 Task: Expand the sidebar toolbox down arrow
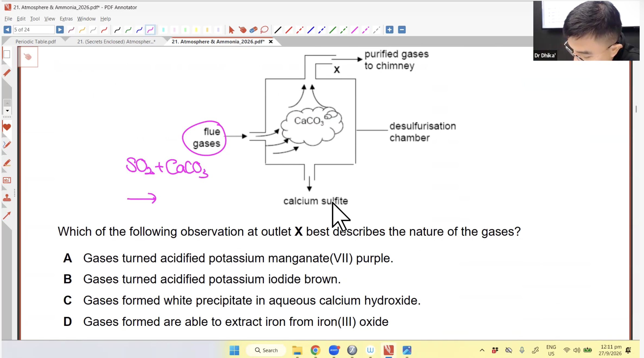click(x=7, y=111)
